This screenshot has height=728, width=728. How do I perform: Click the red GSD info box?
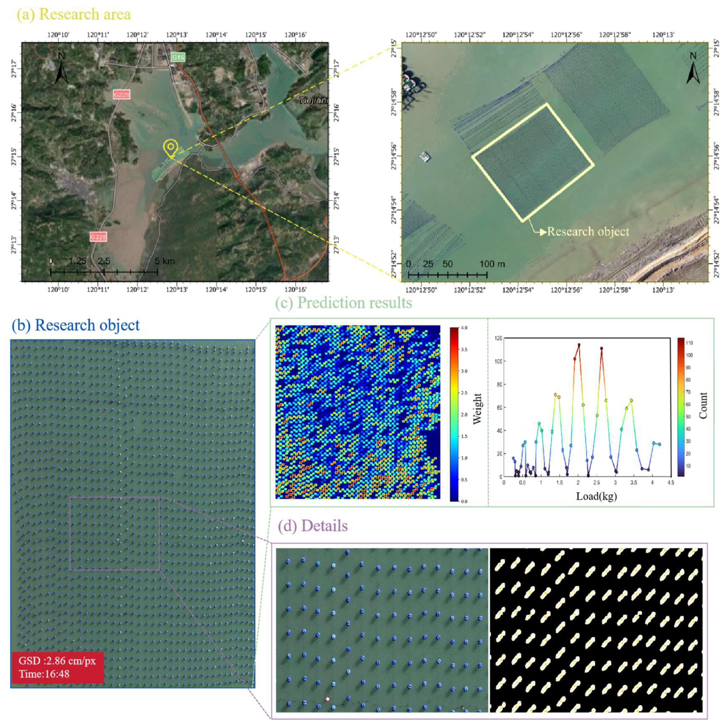pos(58,667)
